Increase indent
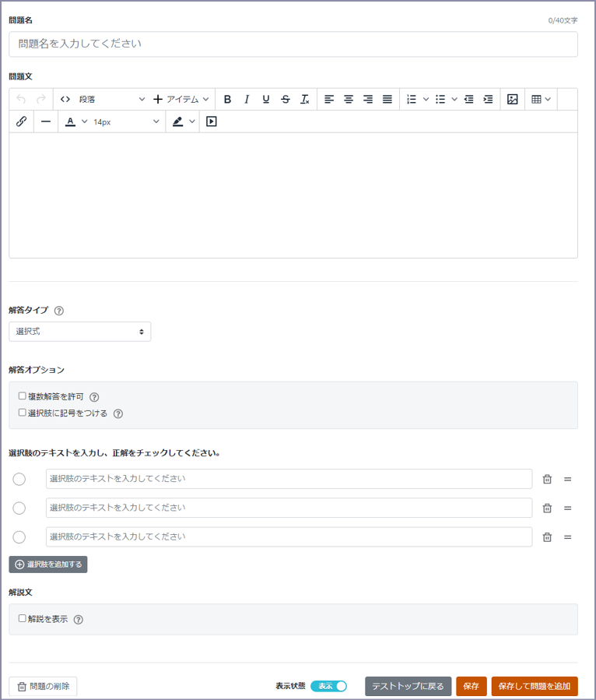Viewport: 596px width, 700px height. [488, 99]
